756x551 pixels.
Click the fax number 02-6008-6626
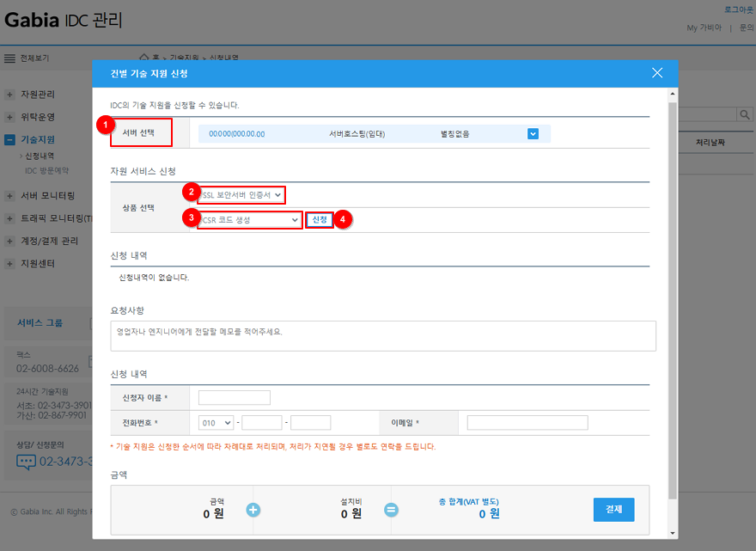click(x=47, y=369)
